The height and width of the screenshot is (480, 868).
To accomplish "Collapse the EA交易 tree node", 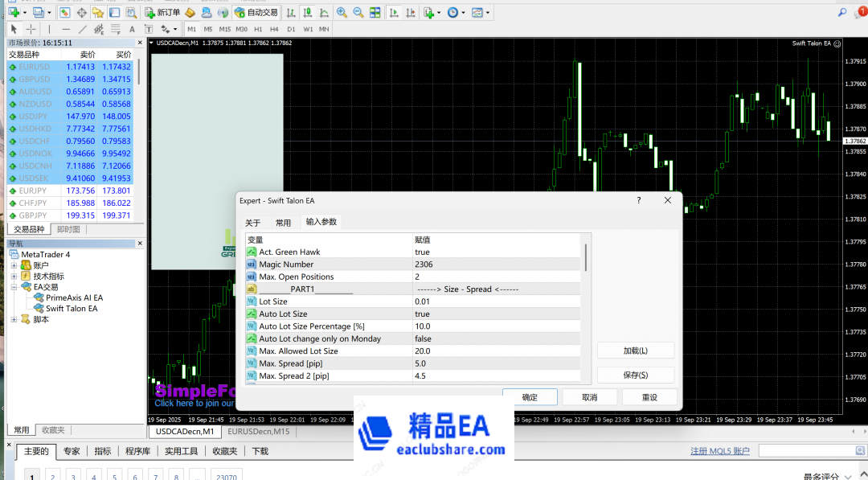I will click(14, 287).
